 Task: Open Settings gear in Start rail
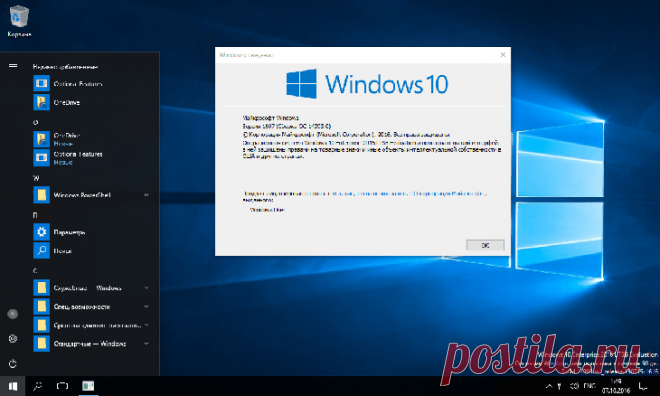tap(13, 338)
